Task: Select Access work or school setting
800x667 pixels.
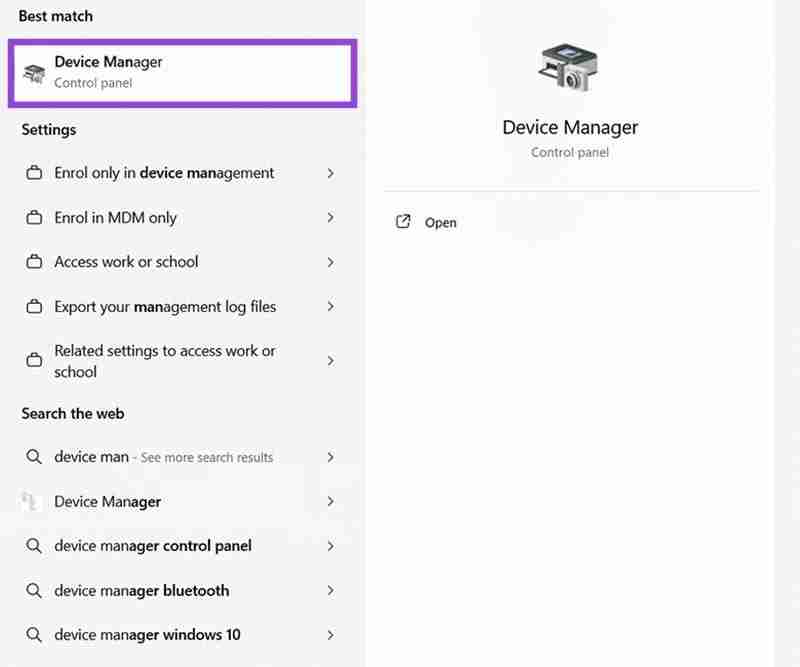Action: (x=183, y=262)
